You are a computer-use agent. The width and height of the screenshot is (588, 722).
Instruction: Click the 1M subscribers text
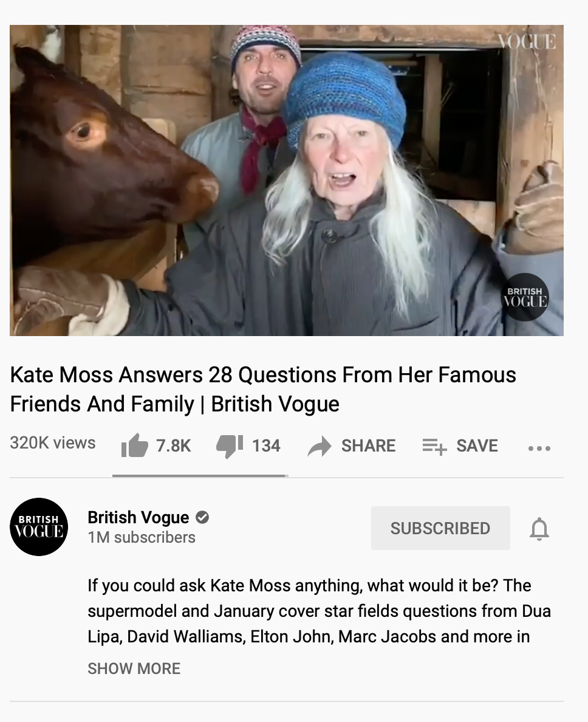(x=142, y=537)
